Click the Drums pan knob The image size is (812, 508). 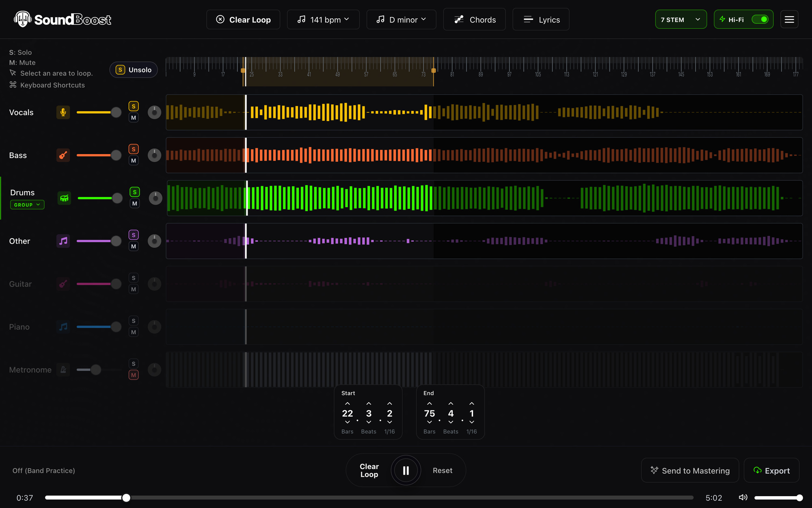point(155,198)
